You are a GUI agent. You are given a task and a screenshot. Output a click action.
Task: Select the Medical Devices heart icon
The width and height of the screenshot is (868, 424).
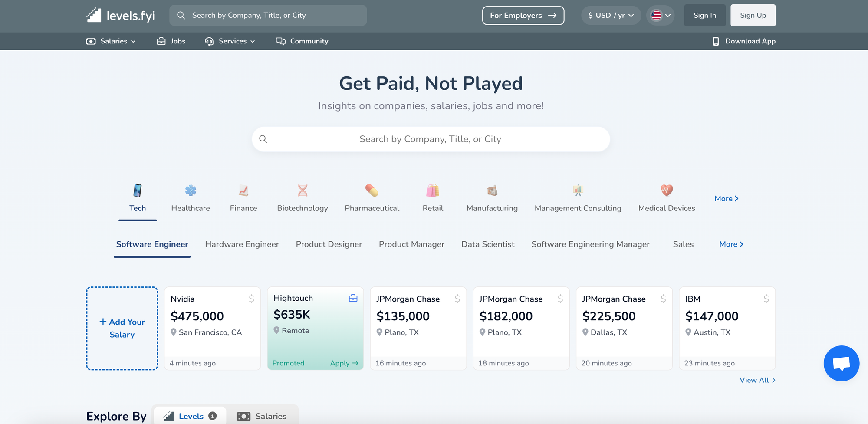pyautogui.click(x=667, y=191)
